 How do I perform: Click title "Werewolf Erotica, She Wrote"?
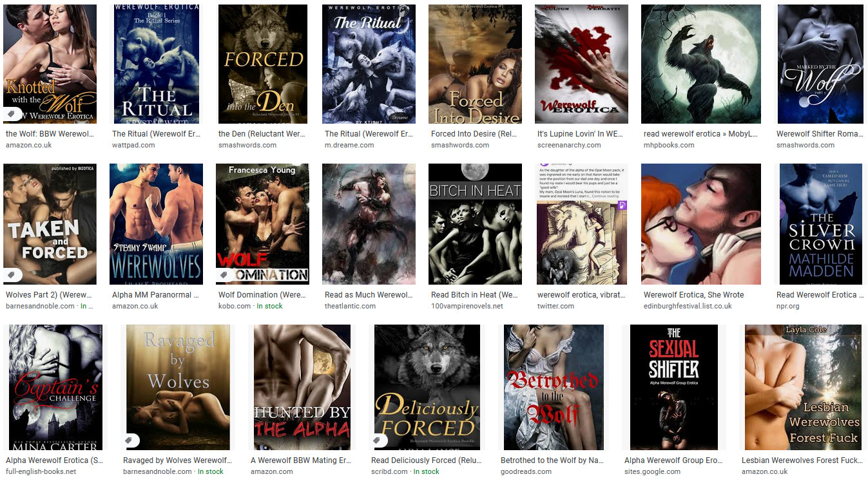pyautogui.click(x=693, y=295)
